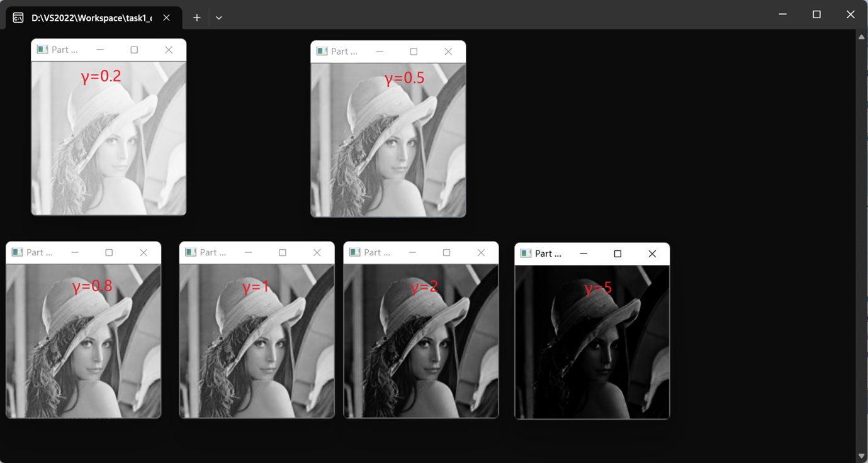Click the title text of the γ=0.2 window
Image resolution: width=868 pixels, height=463 pixels.
tap(64, 50)
